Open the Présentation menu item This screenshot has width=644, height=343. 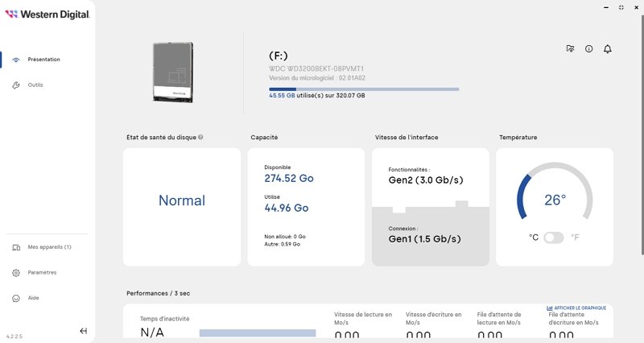point(43,59)
